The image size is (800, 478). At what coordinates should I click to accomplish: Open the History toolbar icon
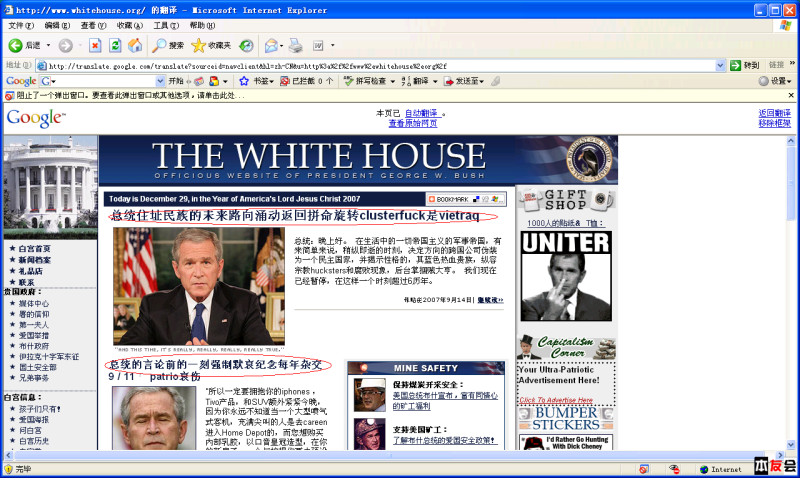coord(246,46)
